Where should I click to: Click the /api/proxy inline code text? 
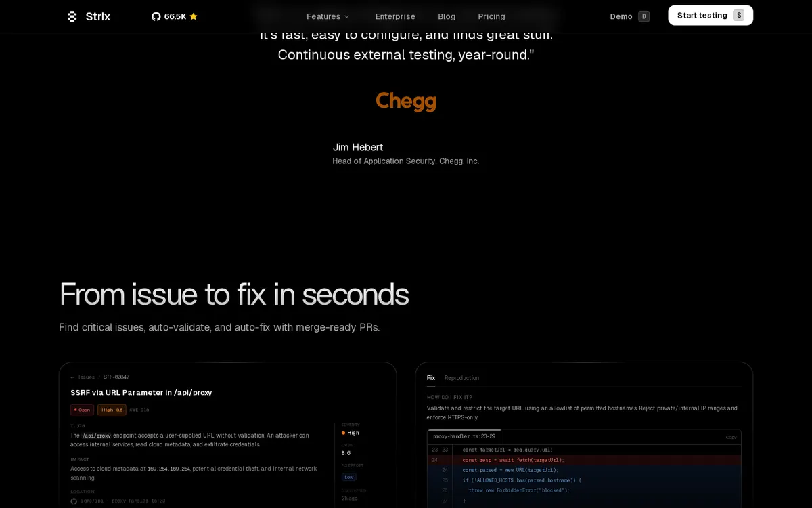(97, 436)
